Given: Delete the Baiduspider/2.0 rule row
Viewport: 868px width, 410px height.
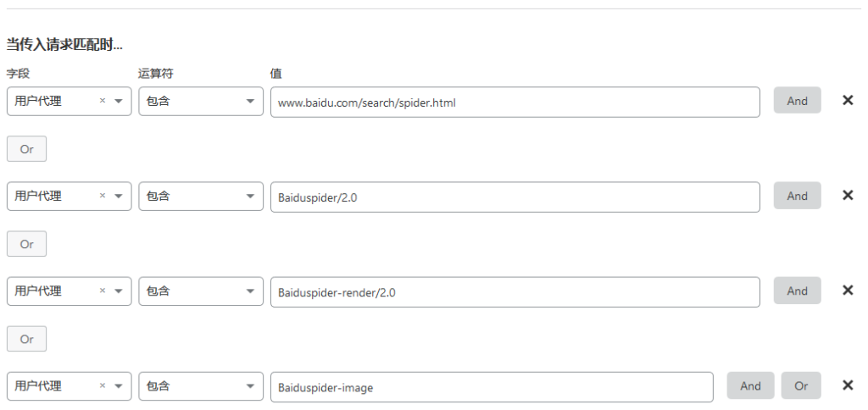Looking at the screenshot, I should (x=847, y=196).
